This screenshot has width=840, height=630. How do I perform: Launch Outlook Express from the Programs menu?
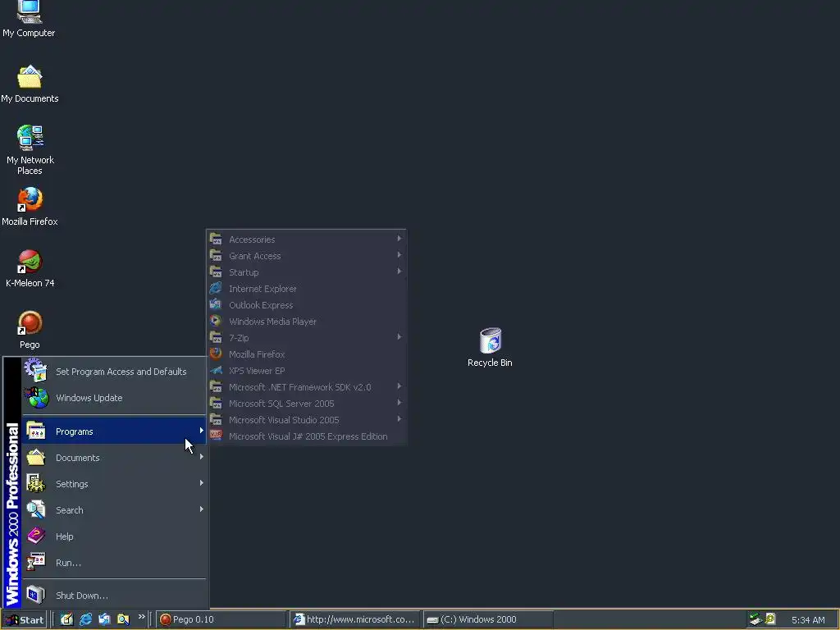307,305
